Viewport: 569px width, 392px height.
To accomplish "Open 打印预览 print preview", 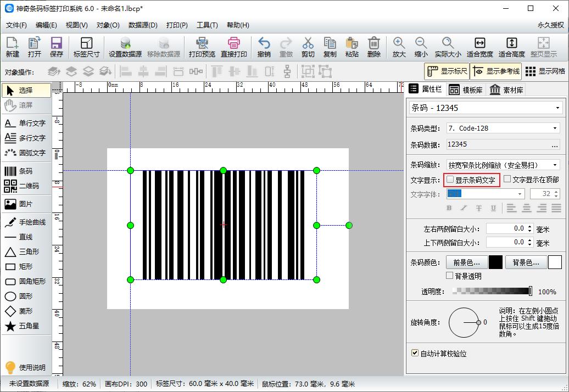I will (x=203, y=47).
